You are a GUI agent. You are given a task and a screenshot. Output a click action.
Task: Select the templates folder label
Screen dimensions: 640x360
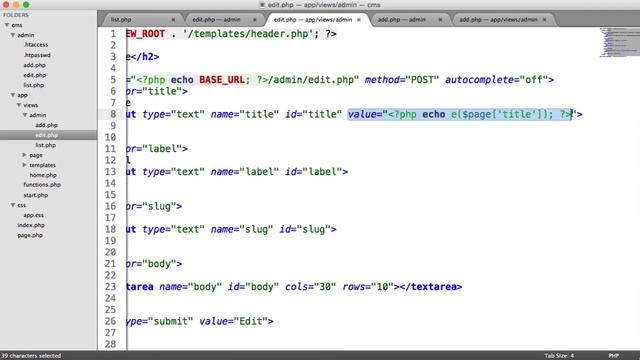click(x=42, y=165)
